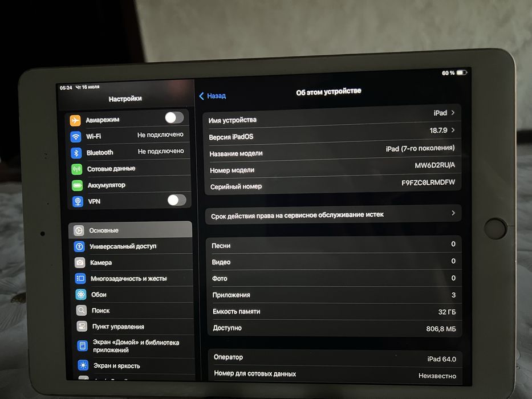The image size is (532, 399).
Task: Tap the VPN globe icon
Action: tap(78, 202)
